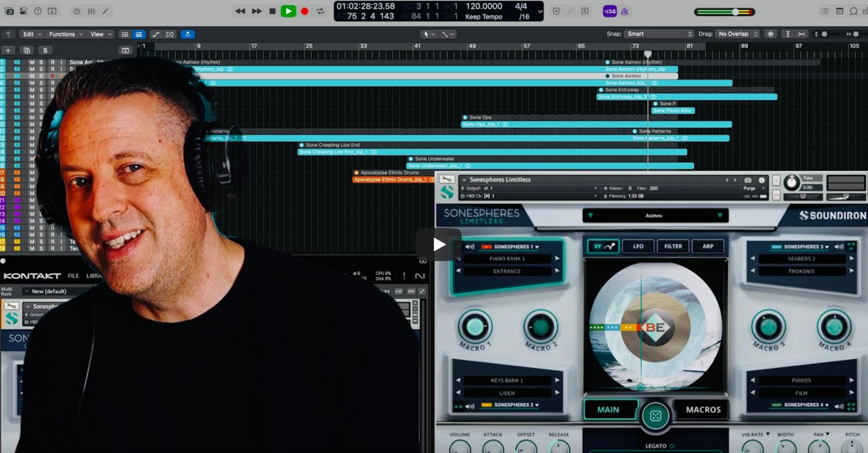This screenshot has width=868, height=453.
Task: Toggle the Solo S button in control bar
Action: coord(585,11)
